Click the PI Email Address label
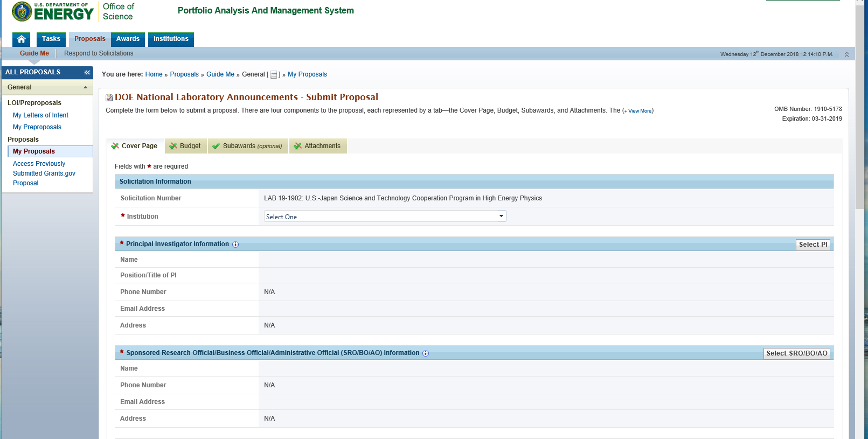 [142, 309]
